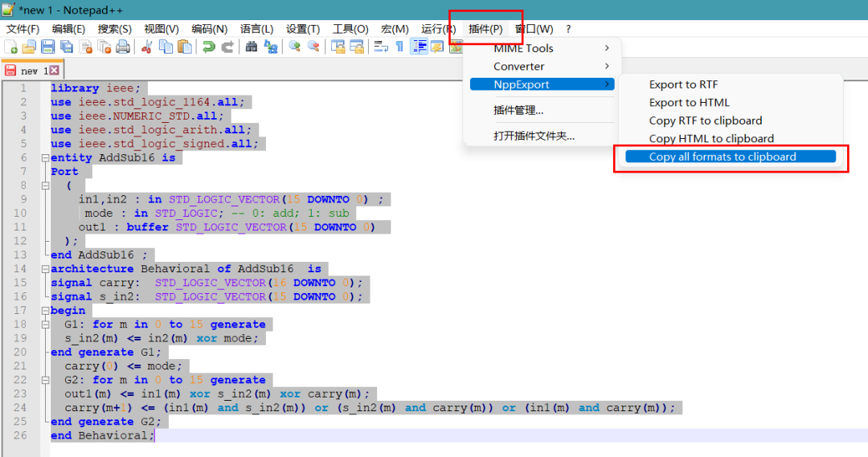Image resolution: width=868 pixels, height=457 pixels.
Task: Open Find using the binoculars icon
Action: coord(252,47)
